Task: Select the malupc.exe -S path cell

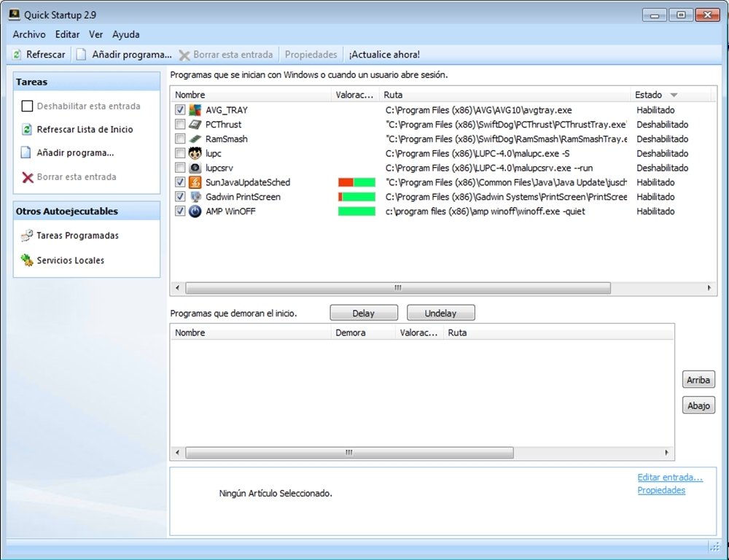Action: point(477,153)
